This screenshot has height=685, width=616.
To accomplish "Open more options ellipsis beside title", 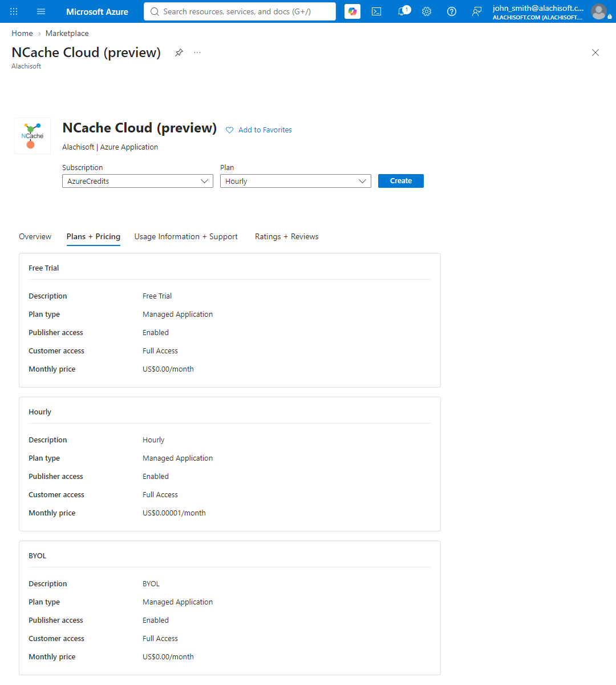I will click(x=197, y=53).
